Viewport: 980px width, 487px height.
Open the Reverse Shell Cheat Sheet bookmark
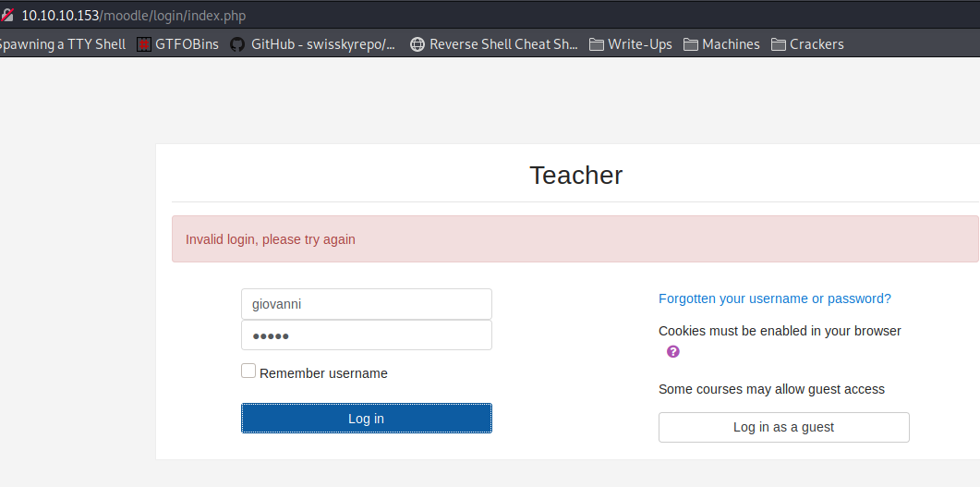coord(494,44)
